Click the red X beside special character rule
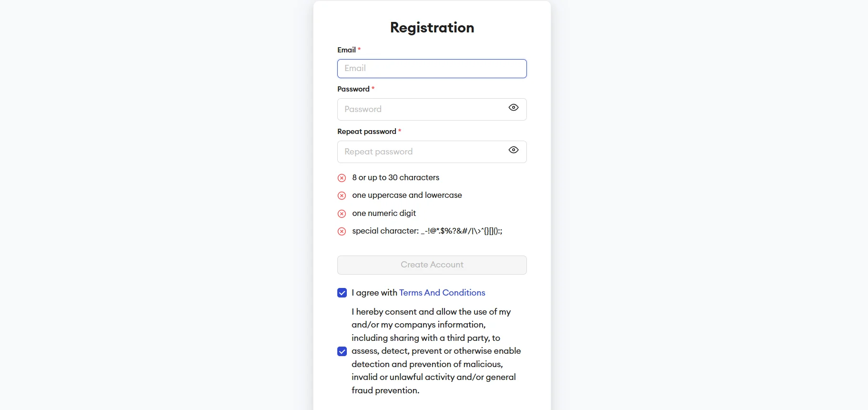 342,231
